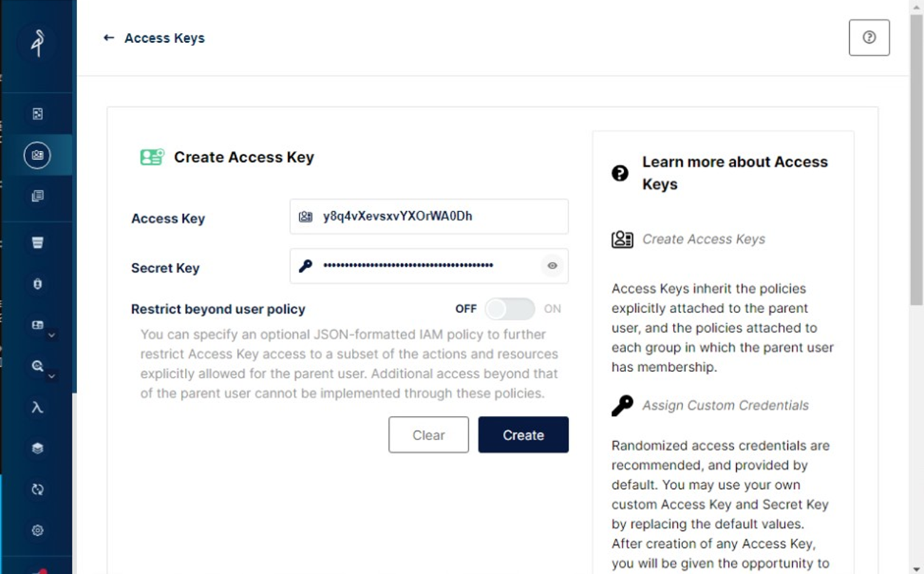
Task: Show the Secret Key with eye icon
Action: [552, 266]
